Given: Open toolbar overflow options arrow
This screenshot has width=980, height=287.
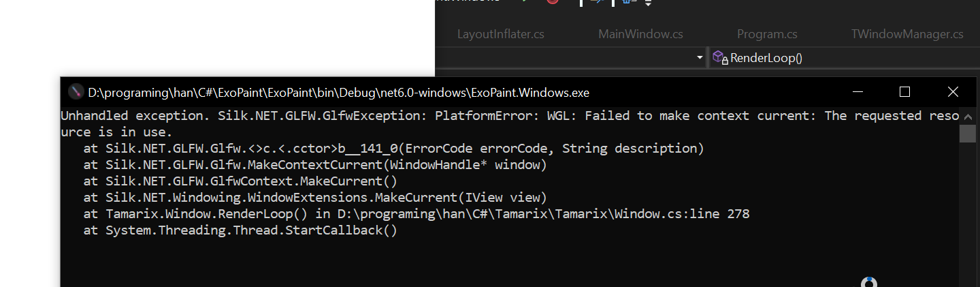Looking at the screenshot, I should [x=648, y=3].
